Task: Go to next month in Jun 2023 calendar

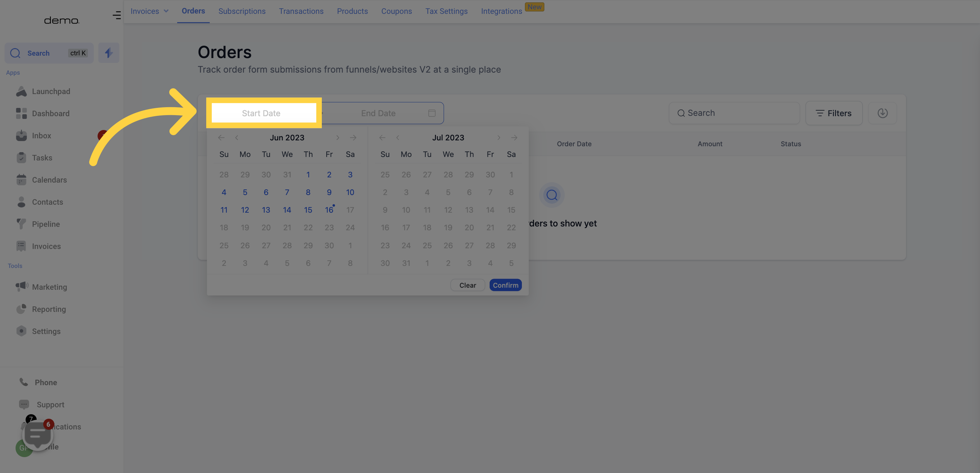Action: 337,138
